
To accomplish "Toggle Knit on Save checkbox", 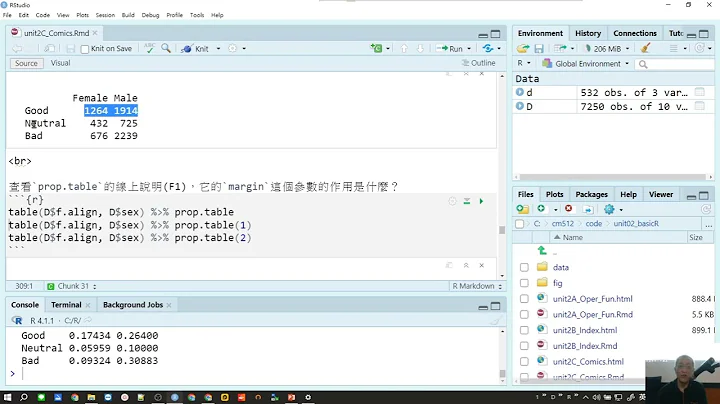I will point(84,49).
